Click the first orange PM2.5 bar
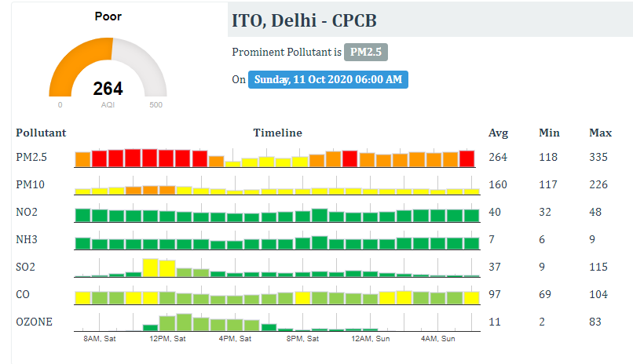633x364 pixels. tap(82, 159)
